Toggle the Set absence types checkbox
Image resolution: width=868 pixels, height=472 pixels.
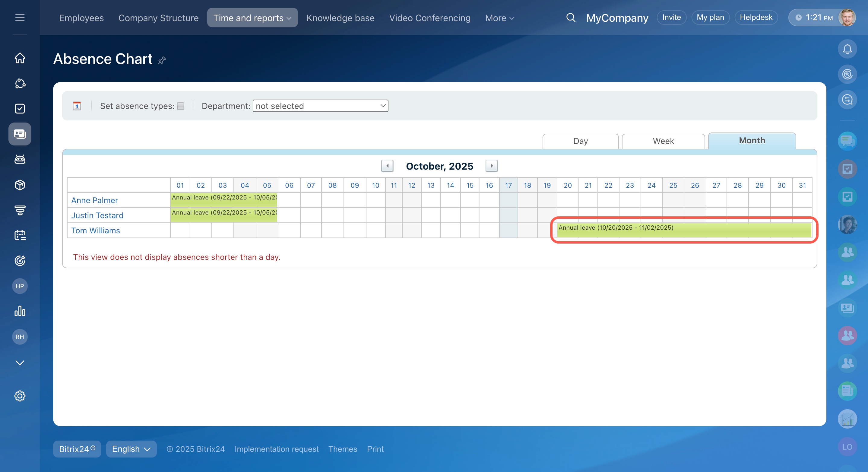[x=181, y=106]
